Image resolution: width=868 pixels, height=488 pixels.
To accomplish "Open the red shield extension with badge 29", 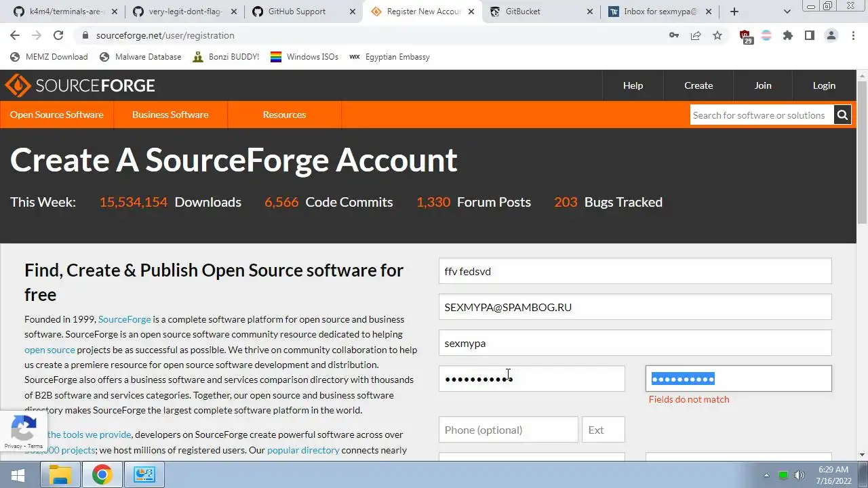I will tap(745, 37).
